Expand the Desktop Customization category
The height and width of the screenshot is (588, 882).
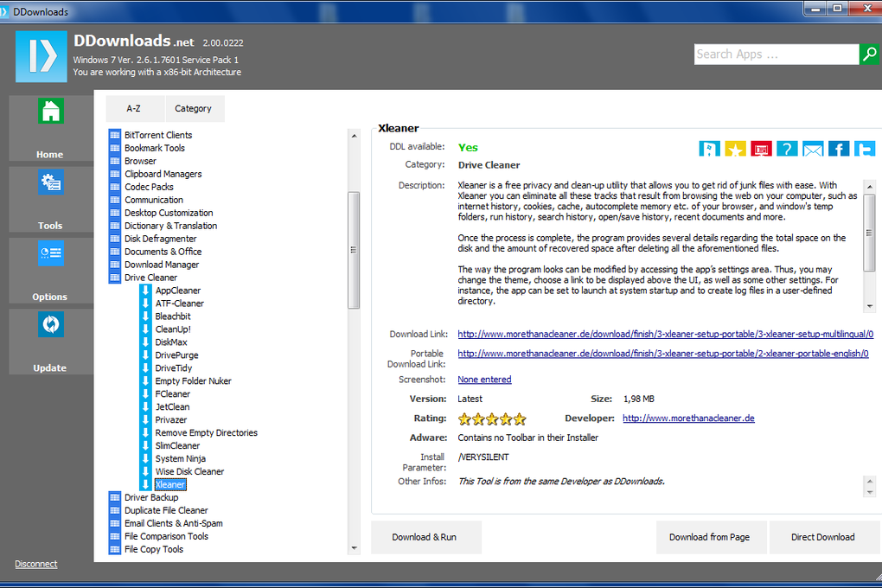pos(169,213)
